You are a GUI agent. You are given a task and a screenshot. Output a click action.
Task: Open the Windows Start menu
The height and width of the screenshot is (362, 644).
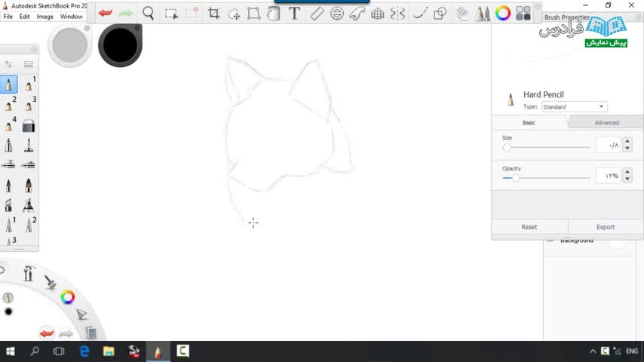[11, 351]
